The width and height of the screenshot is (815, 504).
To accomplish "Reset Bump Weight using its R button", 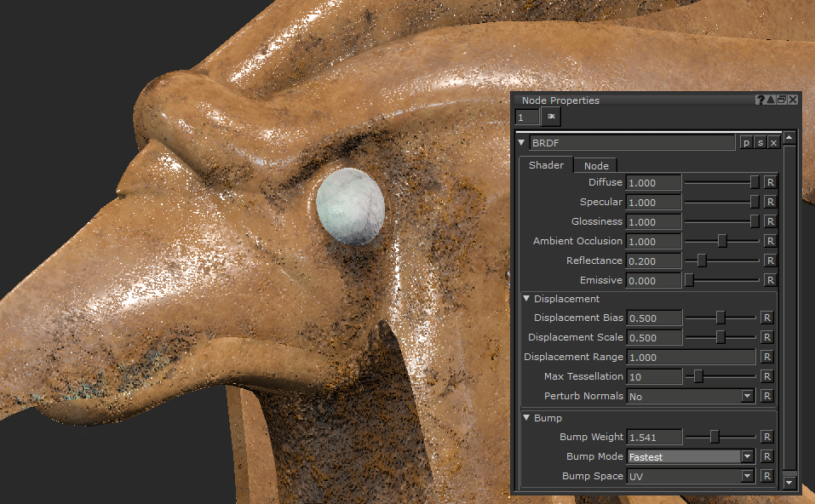I will [x=766, y=437].
